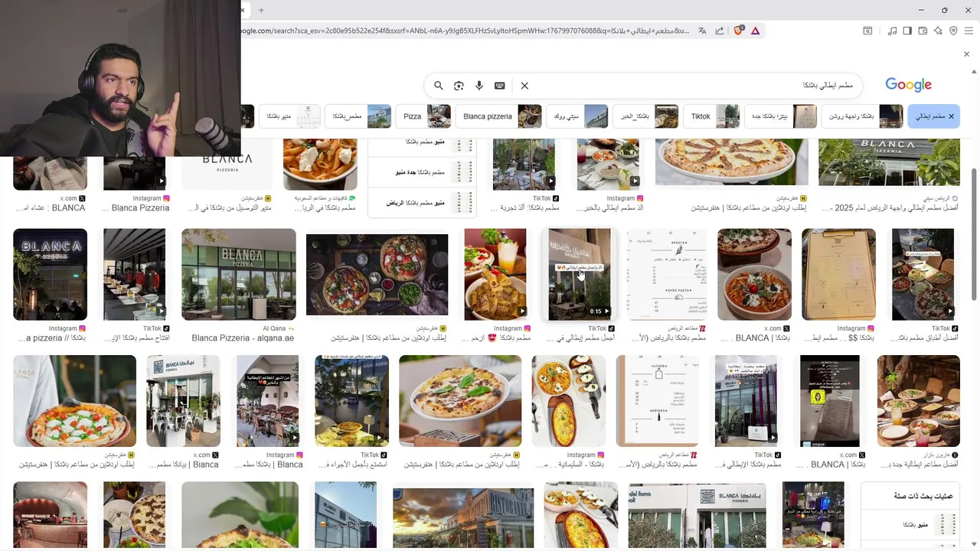Start voice search with microphone icon
The image size is (980, 551).
tap(479, 86)
